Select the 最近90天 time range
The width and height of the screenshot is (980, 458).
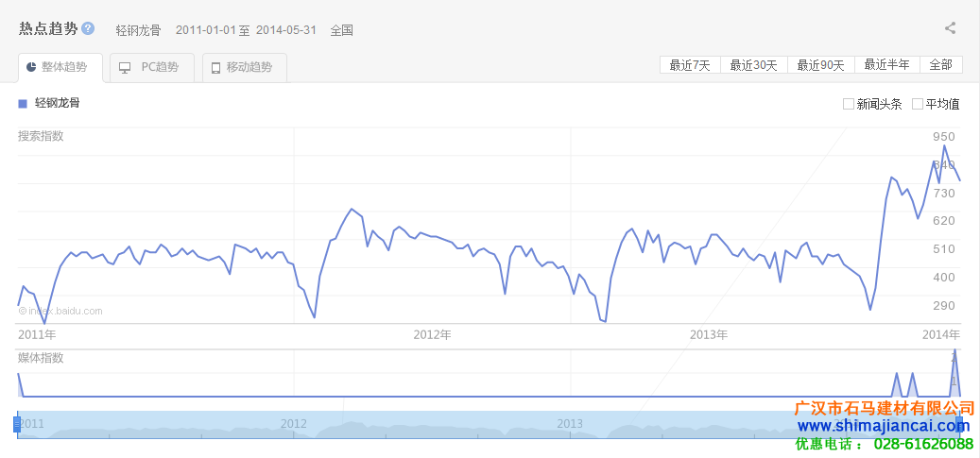tap(820, 65)
